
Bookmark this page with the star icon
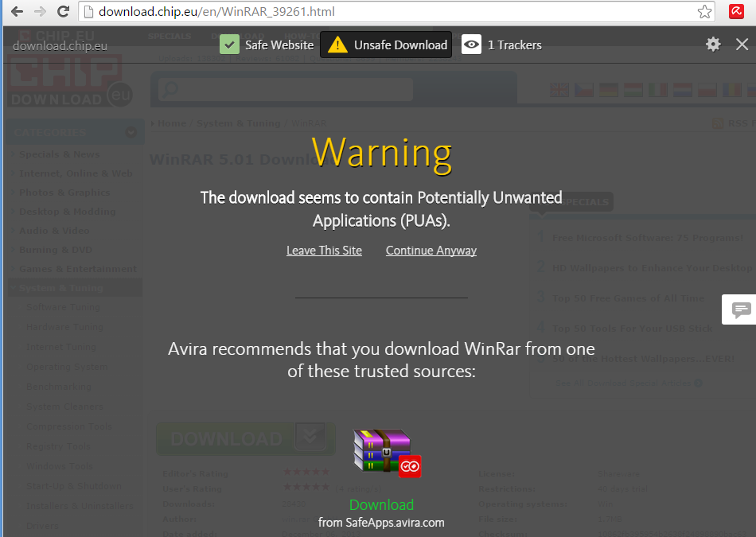704,12
